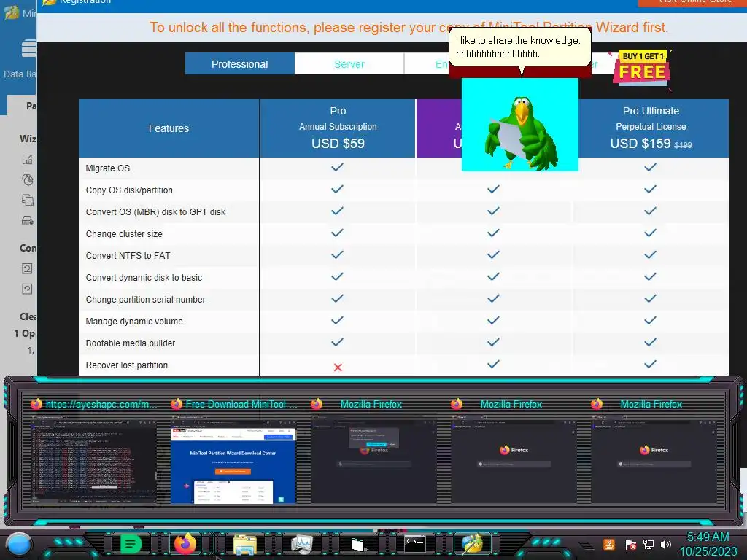Click the 'Copy OS disk/partition' feature row

coord(129,190)
